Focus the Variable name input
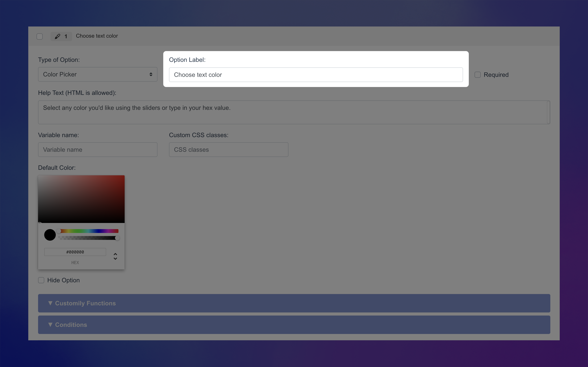This screenshot has height=367, width=588. pyautogui.click(x=98, y=150)
